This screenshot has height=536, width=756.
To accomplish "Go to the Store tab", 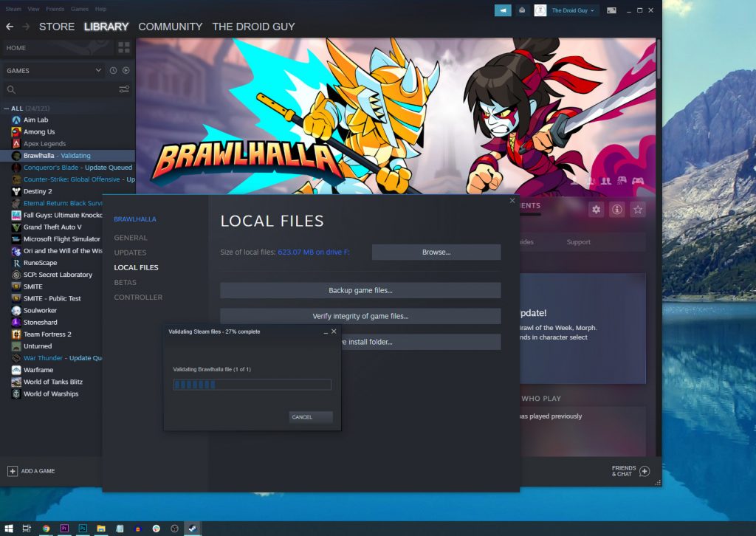I will coord(57,27).
